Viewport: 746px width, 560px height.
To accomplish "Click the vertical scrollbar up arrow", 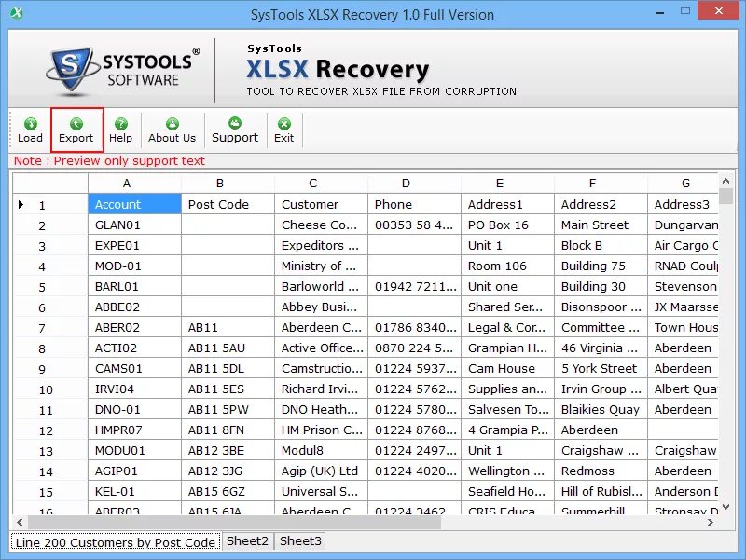I will point(725,181).
